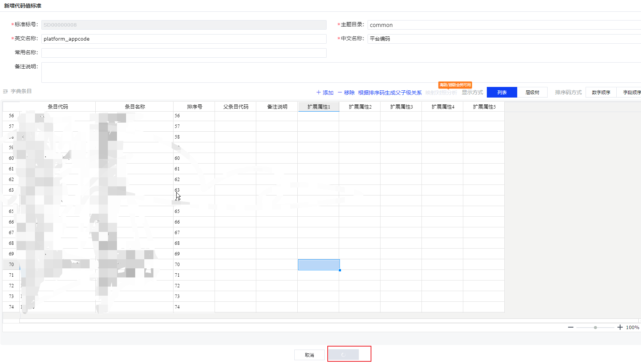This screenshot has height=364, width=641.
Task: Click the zoom in plus icon
Action: pyautogui.click(x=620, y=327)
